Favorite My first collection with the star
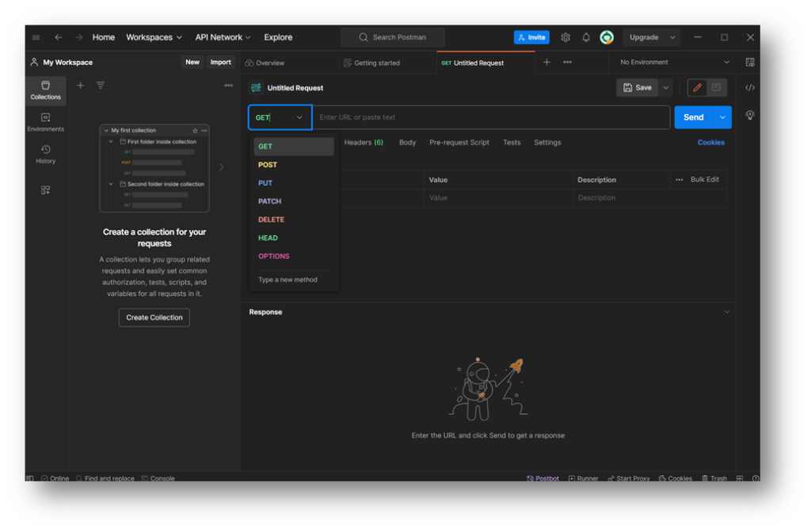 point(193,131)
